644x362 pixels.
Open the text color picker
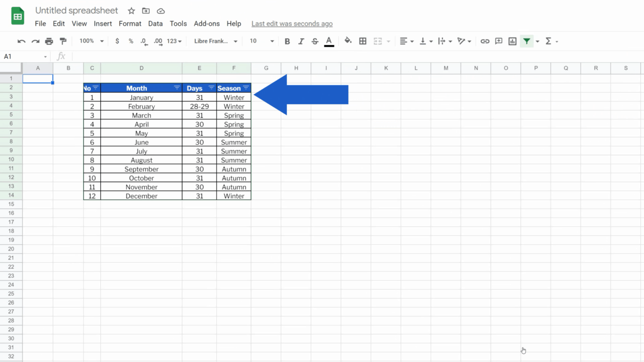[x=329, y=41]
